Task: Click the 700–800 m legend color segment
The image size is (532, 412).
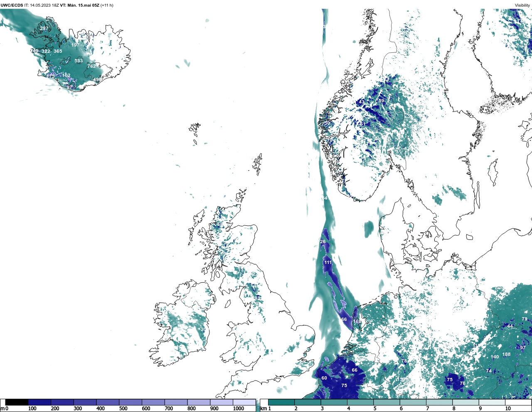Action: coord(176,402)
